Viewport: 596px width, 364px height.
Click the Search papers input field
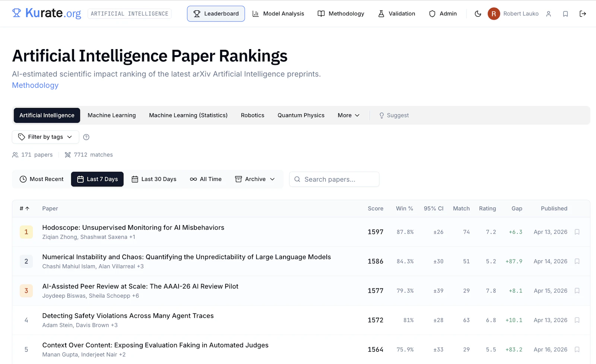334,179
